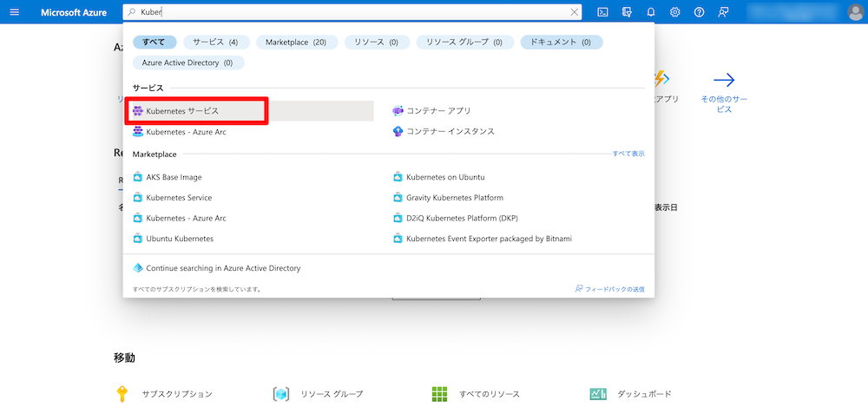Filter results by サービス (4)
This screenshot has width=868, height=414.
(216, 42)
